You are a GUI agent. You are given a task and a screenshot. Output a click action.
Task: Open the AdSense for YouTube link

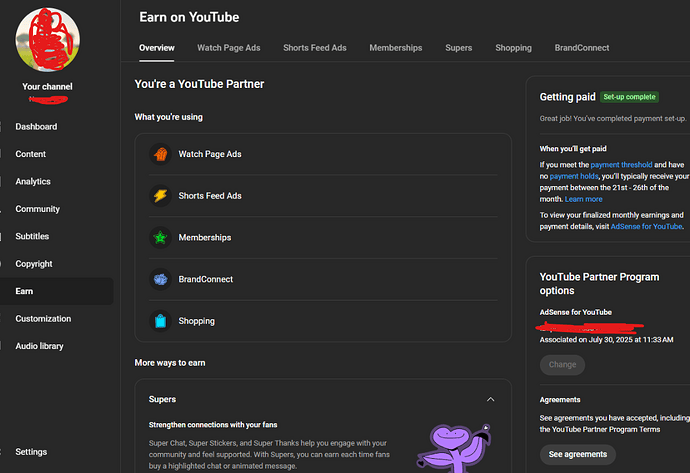pos(646,226)
